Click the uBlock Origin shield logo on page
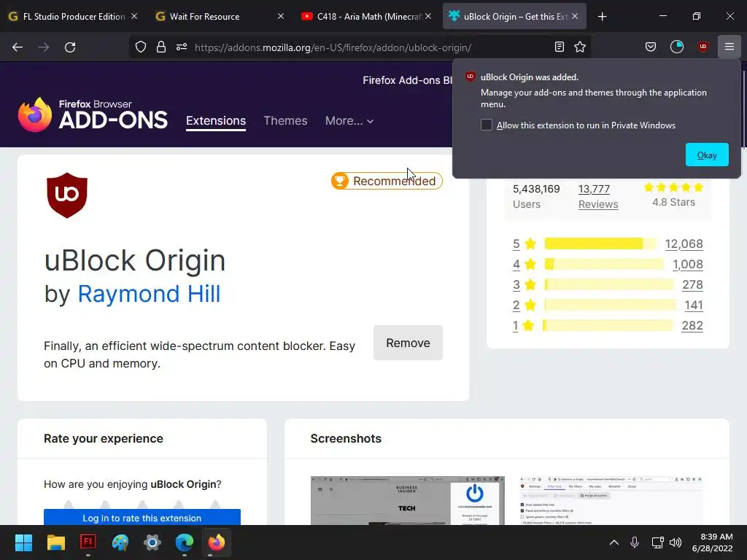Screen dimensions: 747x560 point(67,195)
